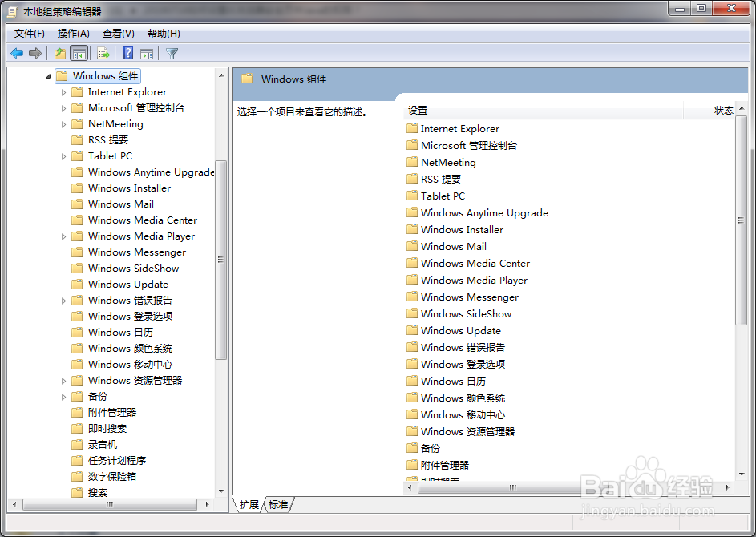756x537 pixels.
Task: Click the tree pane horizontal scrollbar thumb
Action: pyautogui.click(x=110, y=504)
